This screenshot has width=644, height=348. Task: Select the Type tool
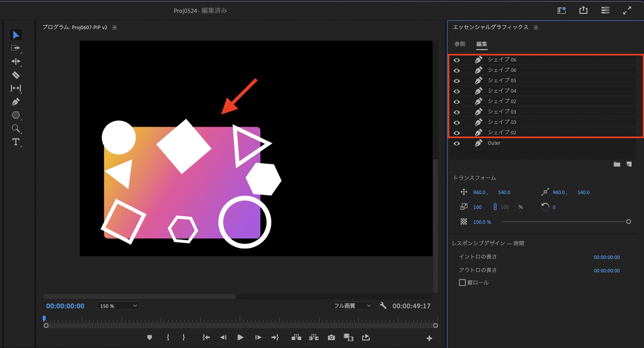pos(16,142)
